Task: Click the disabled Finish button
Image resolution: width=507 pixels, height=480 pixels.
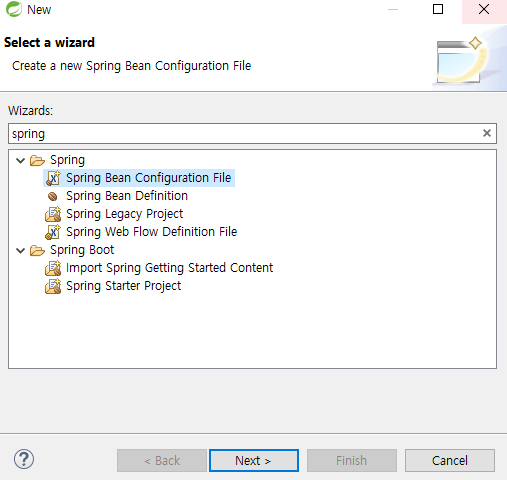Action: pyautogui.click(x=352, y=460)
